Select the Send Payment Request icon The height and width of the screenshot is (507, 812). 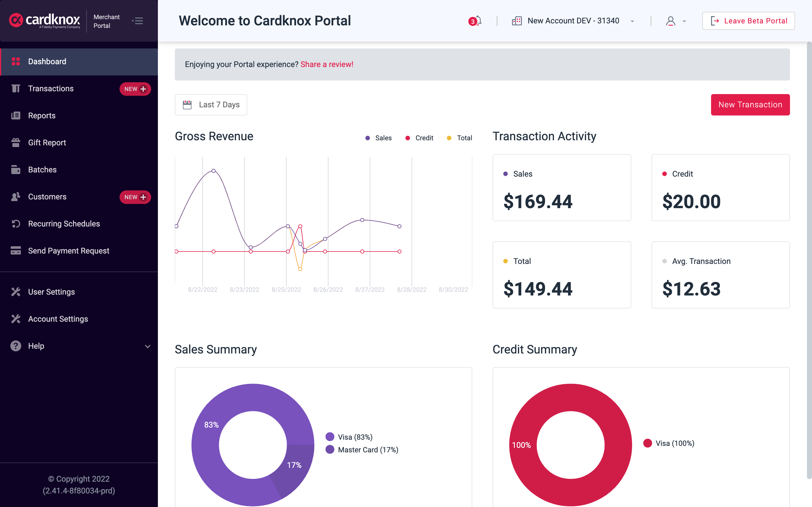pos(16,250)
